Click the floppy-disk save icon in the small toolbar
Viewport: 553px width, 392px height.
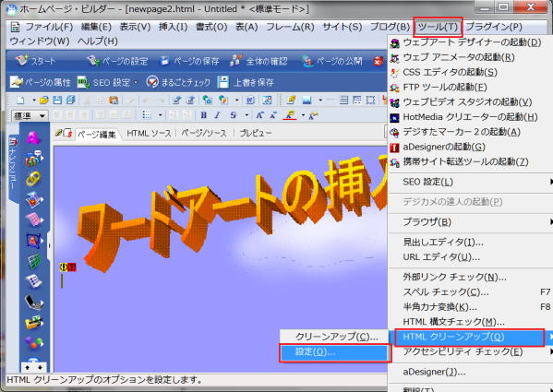click(57, 101)
